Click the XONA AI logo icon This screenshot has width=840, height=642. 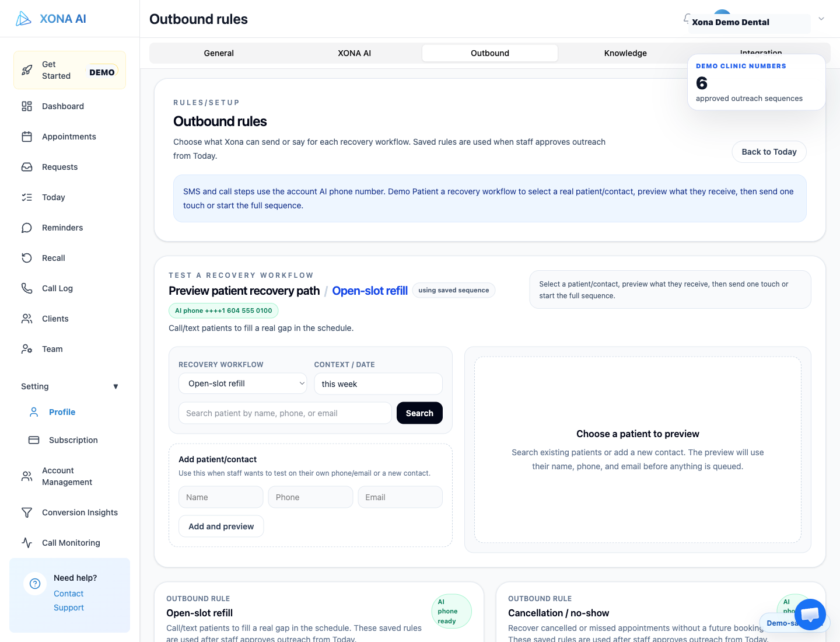click(23, 19)
